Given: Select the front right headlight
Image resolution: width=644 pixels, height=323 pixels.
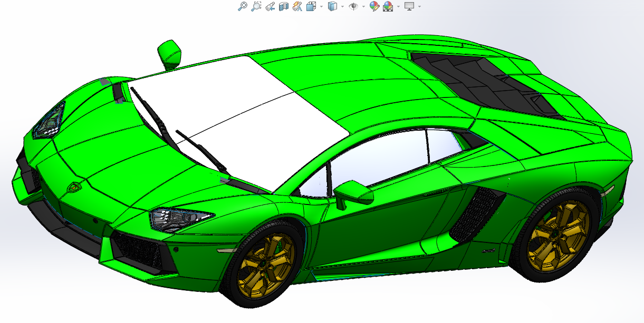Looking at the screenshot, I should coord(181,218).
